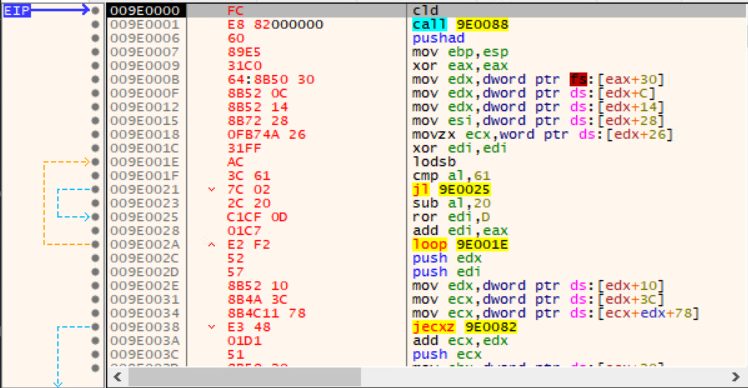Click bytes 8B4C11 78
Viewport: 748px width, 388px height.
pyautogui.click(x=267, y=313)
